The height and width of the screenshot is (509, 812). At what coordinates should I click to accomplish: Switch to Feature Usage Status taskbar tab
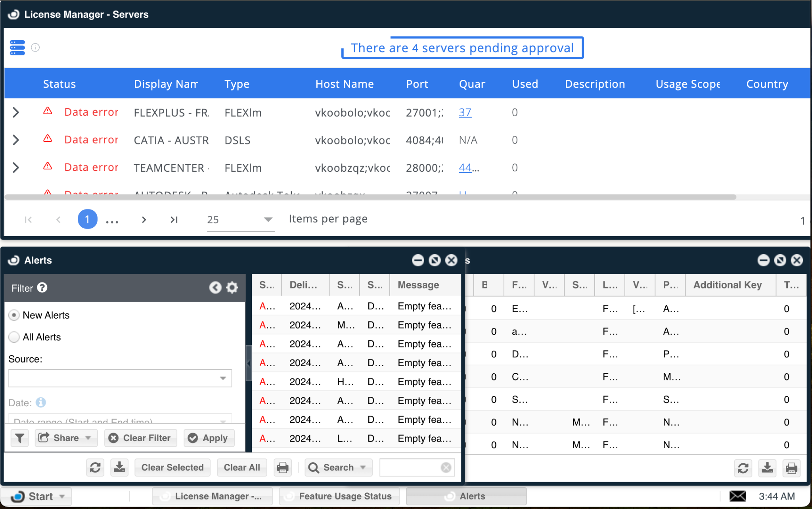pyautogui.click(x=339, y=496)
